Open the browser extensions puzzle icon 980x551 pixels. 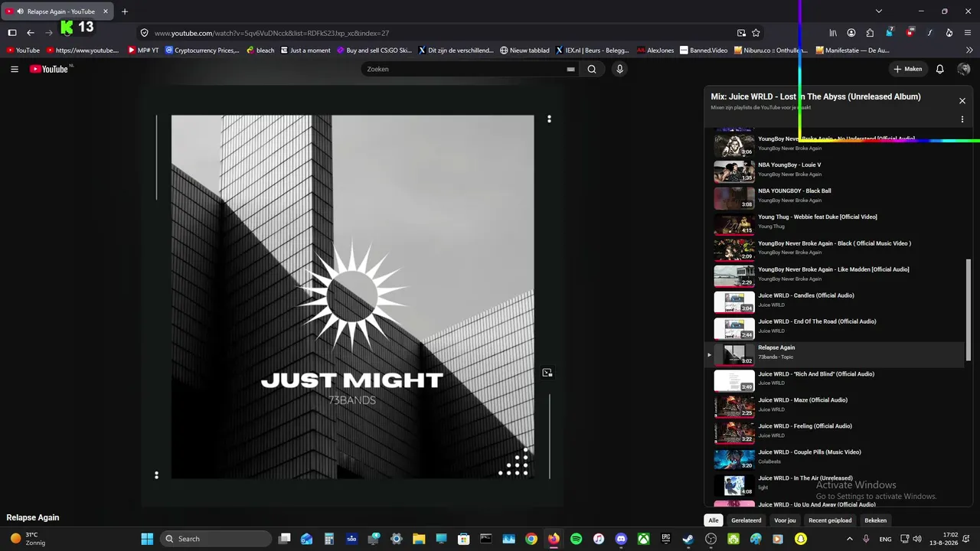pyautogui.click(x=870, y=33)
